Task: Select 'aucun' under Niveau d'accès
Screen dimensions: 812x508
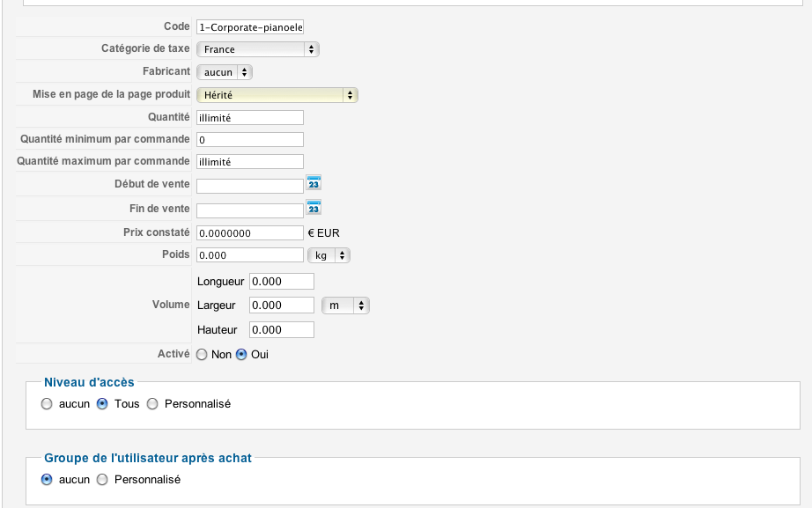Action: 47,404
